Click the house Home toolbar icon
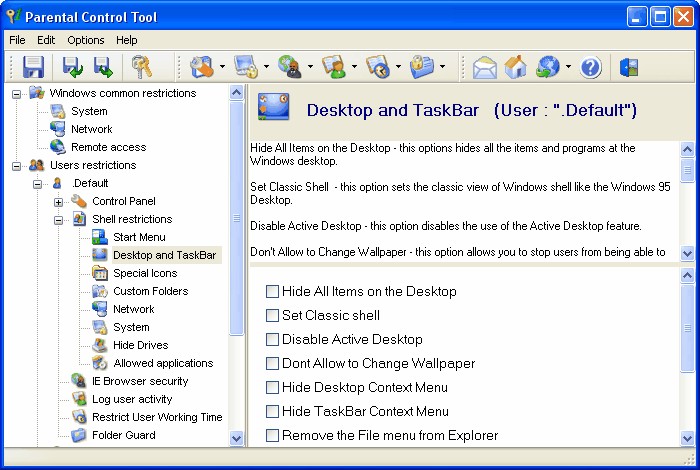Viewport: 700px width, 470px height. pyautogui.click(x=515, y=67)
